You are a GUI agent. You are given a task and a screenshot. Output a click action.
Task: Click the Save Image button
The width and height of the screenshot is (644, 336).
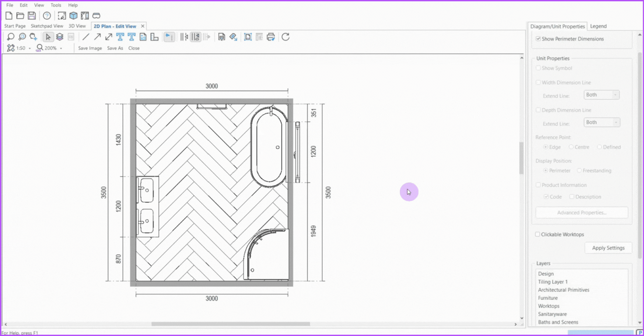pyautogui.click(x=90, y=48)
